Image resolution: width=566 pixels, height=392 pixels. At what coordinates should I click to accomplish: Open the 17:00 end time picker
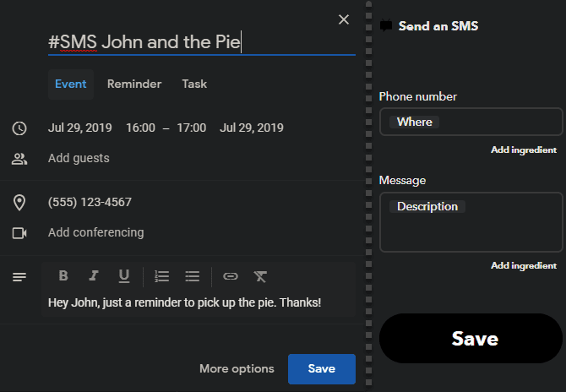192,128
